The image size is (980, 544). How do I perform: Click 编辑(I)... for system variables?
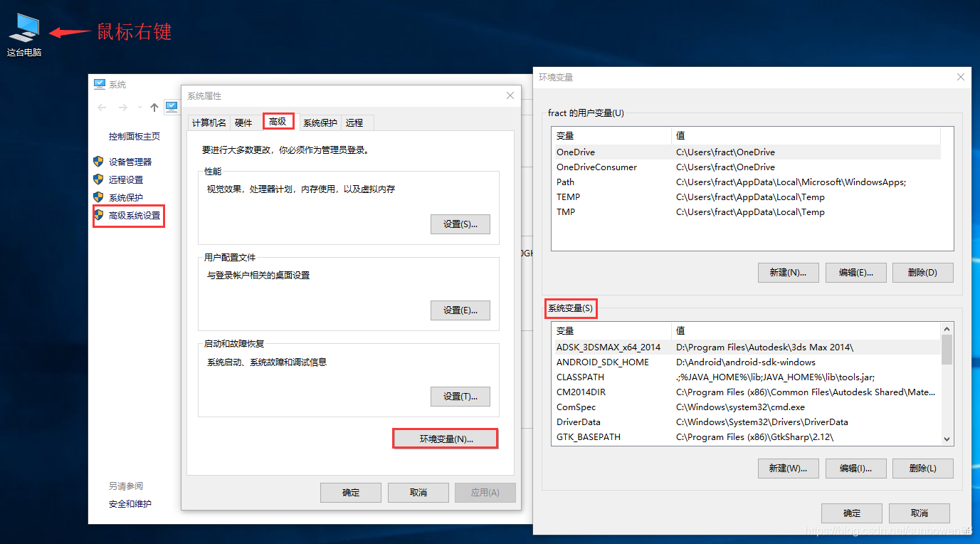(855, 469)
